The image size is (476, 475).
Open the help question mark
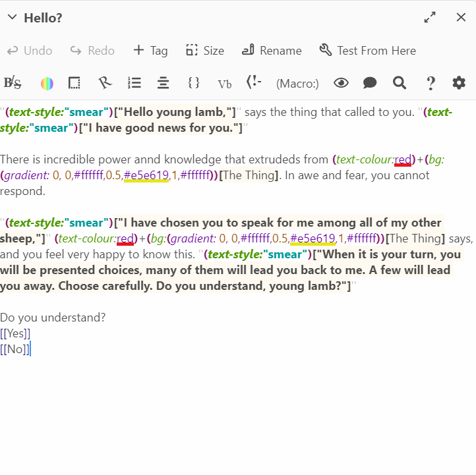[431, 84]
